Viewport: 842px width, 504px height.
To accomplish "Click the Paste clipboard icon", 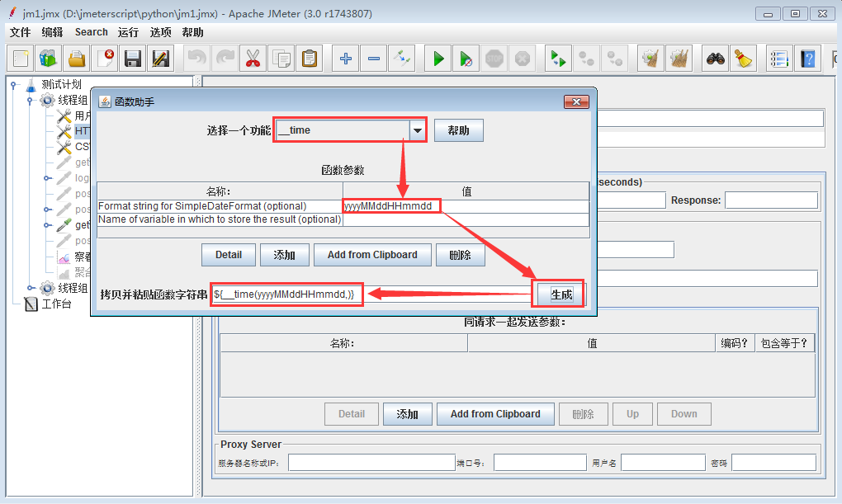I will 310,58.
